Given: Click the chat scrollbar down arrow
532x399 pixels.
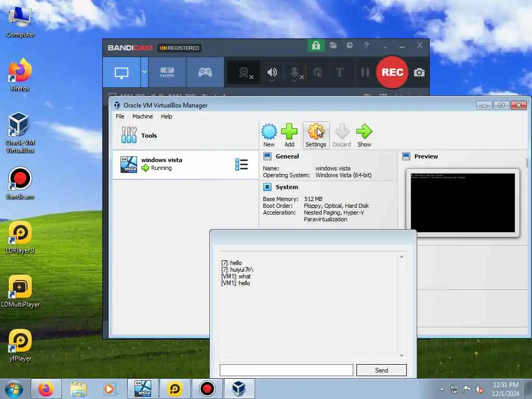Looking at the screenshot, I should click(402, 355).
